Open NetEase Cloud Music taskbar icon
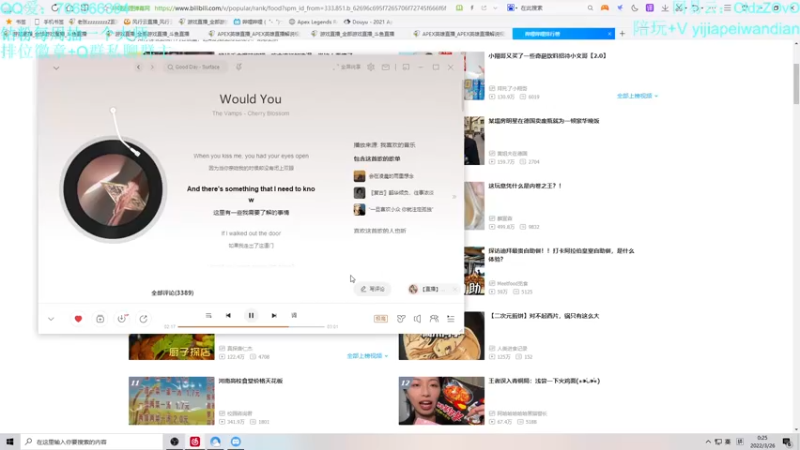 tap(195, 441)
